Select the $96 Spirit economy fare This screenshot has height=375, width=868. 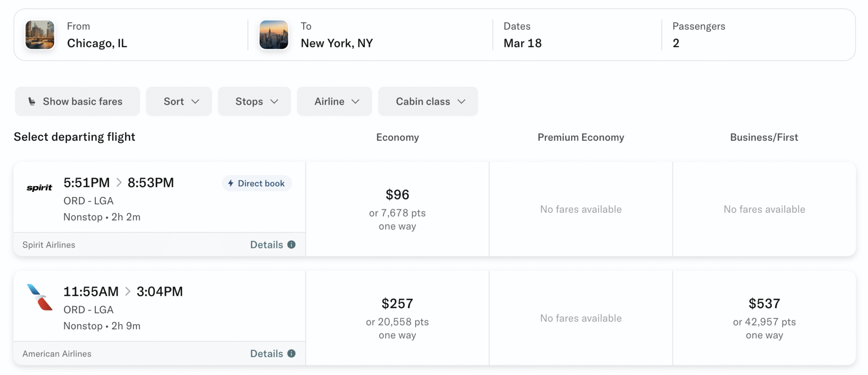click(398, 209)
